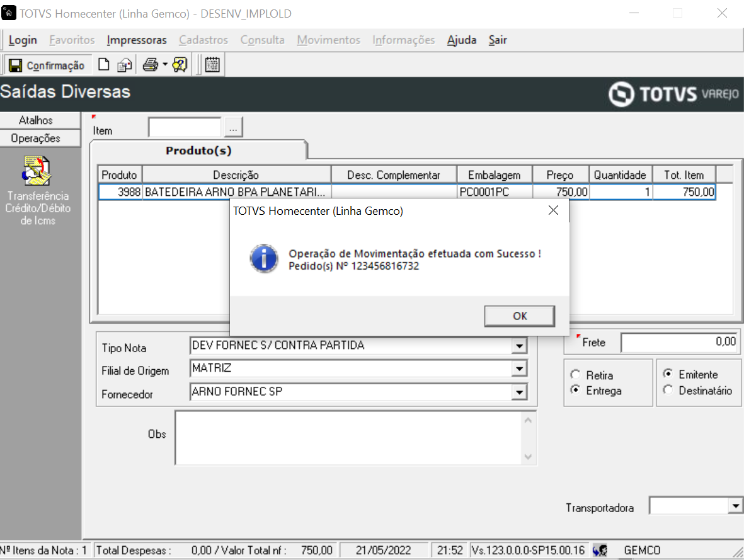Click the Embalagem column header
This screenshot has width=744, height=560.
pos(494,175)
